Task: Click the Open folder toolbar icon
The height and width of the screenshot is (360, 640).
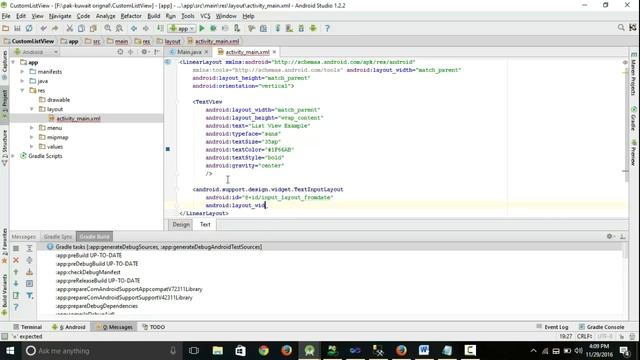Action: coord(6,28)
